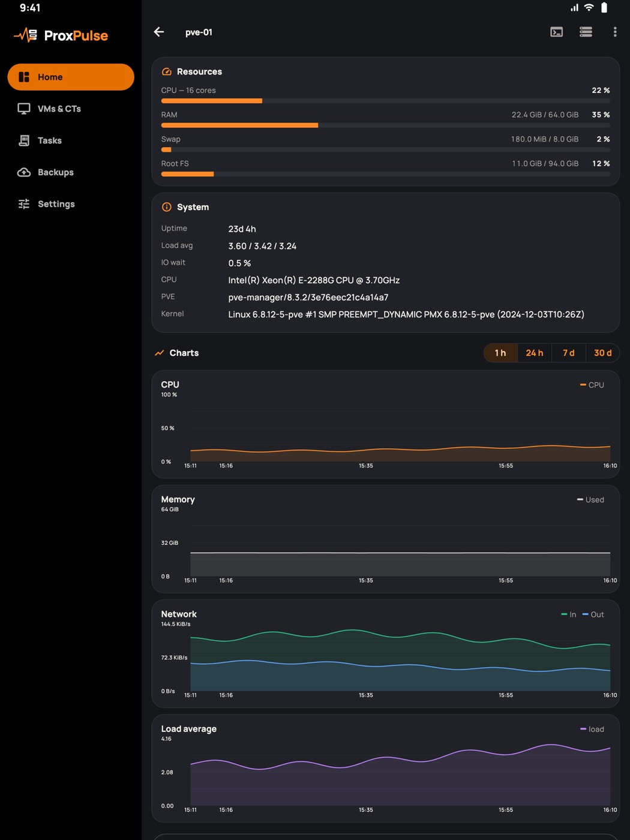Open the Home menu label
This screenshot has height=840, width=630.
click(50, 77)
